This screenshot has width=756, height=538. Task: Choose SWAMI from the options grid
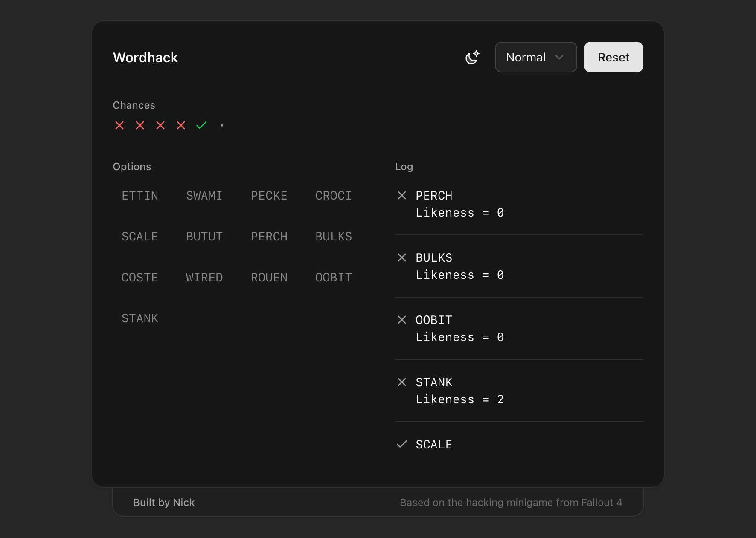click(204, 196)
